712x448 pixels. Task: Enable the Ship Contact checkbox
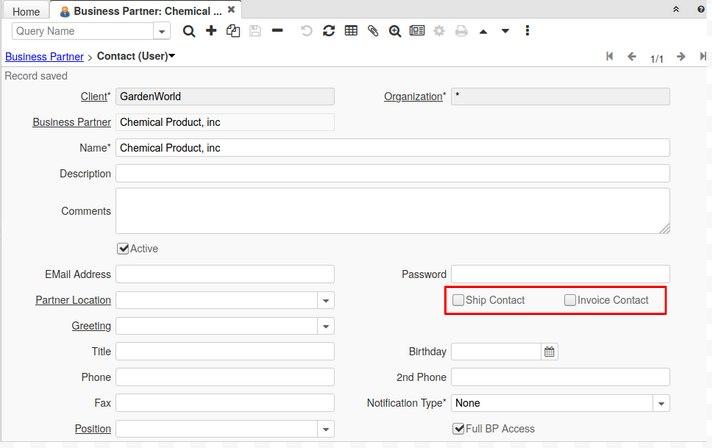(458, 300)
